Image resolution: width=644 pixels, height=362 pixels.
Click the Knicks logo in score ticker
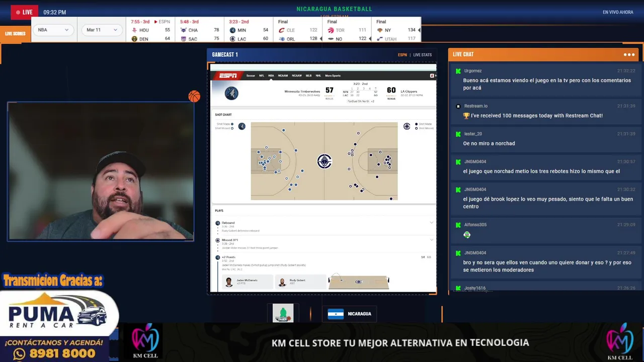click(x=380, y=30)
